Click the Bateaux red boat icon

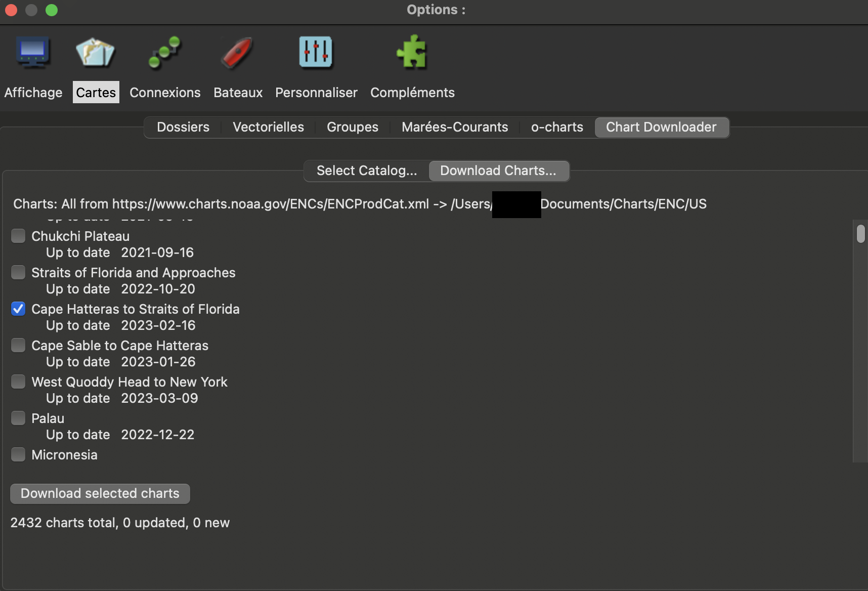[x=237, y=52]
